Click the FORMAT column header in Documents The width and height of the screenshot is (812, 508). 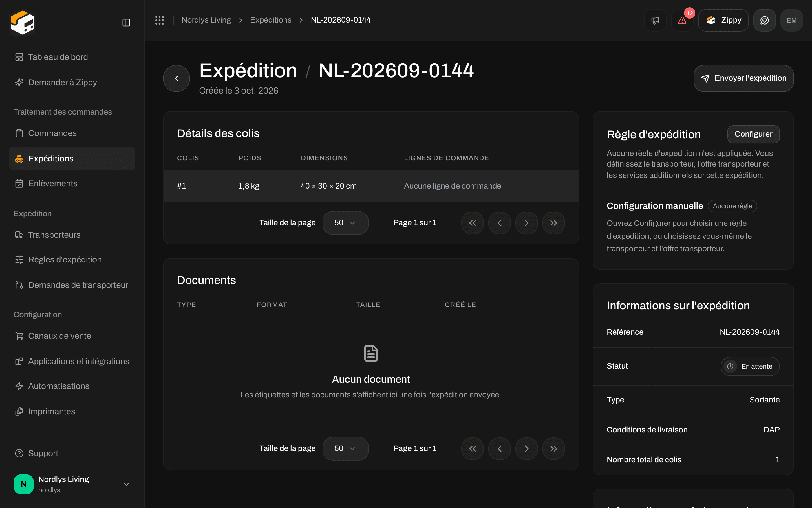(272, 305)
